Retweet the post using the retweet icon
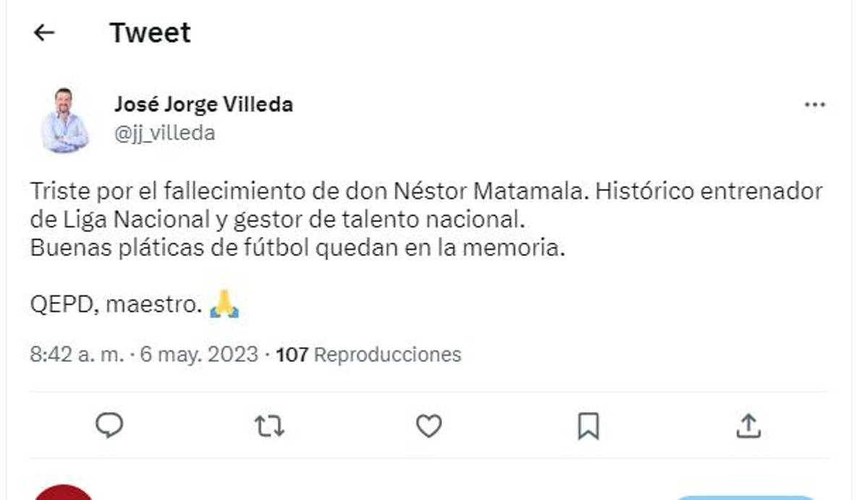 tap(268, 426)
